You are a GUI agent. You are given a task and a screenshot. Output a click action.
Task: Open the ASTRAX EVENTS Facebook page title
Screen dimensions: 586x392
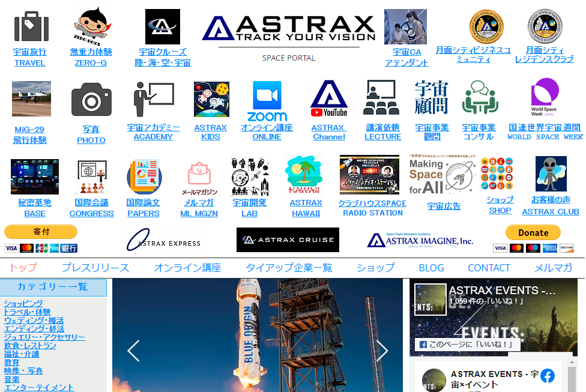pos(502,291)
